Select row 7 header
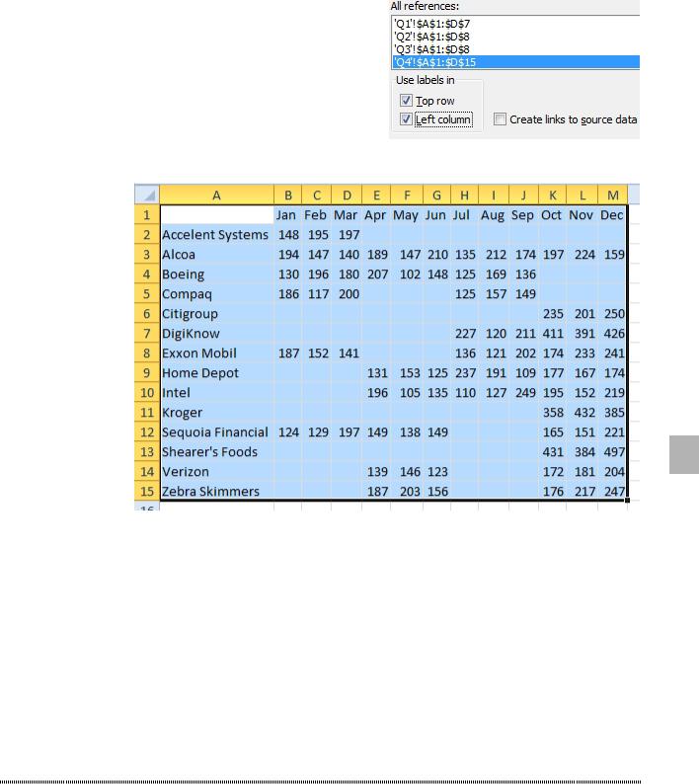Image resolution: width=699 pixels, height=784 pixels. [147, 334]
